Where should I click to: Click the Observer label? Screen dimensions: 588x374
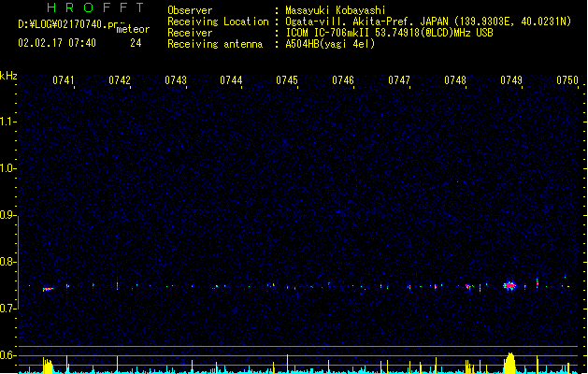pyautogui.click(x=190, y=10)
